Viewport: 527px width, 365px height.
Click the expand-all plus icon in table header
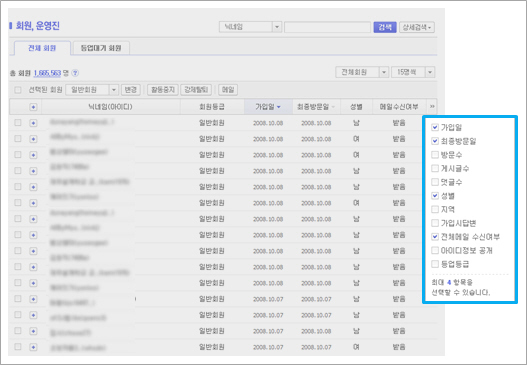pos(33,107)
